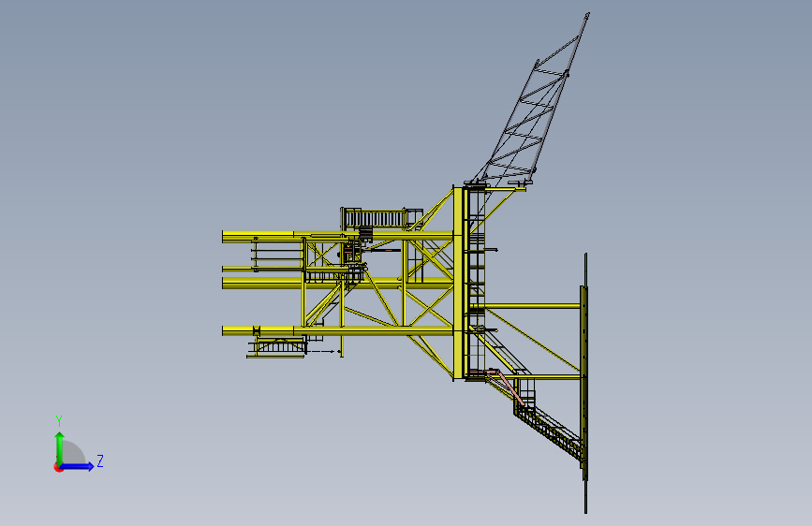
Task: Click the red origin ball of the axis triad
Action: click(58, 467)
